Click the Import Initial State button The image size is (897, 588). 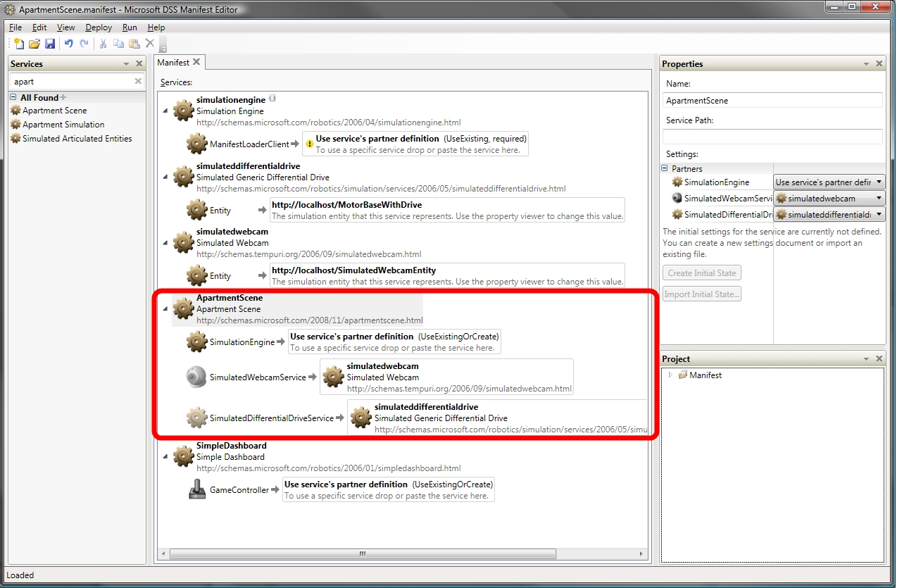pos(702,294)
